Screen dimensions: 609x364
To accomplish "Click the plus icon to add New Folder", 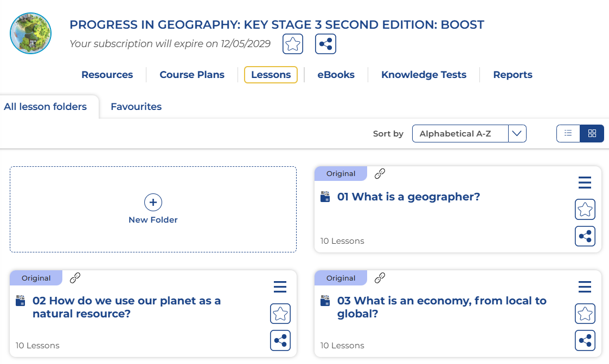I will tap(153, 203).
